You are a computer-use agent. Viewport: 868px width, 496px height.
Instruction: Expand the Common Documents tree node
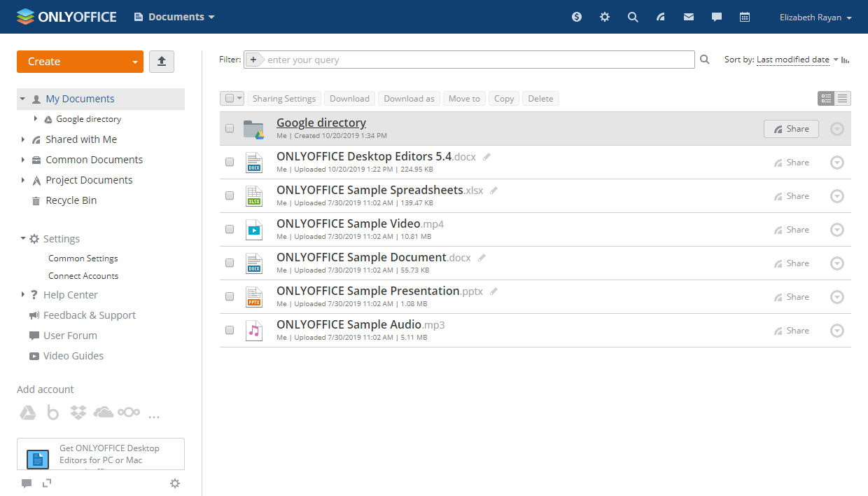click(22, 160)
